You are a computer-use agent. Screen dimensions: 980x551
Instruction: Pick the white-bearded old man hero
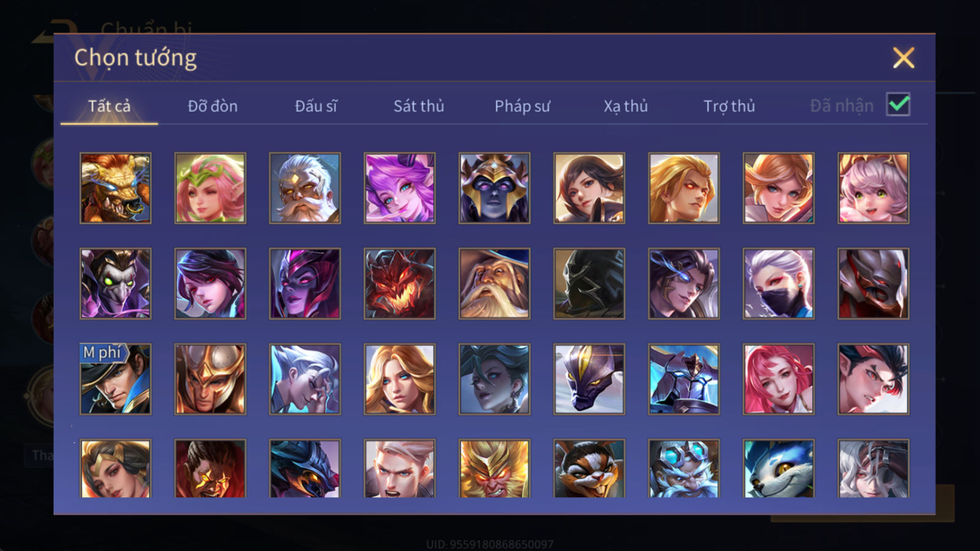tap(304, 188)
